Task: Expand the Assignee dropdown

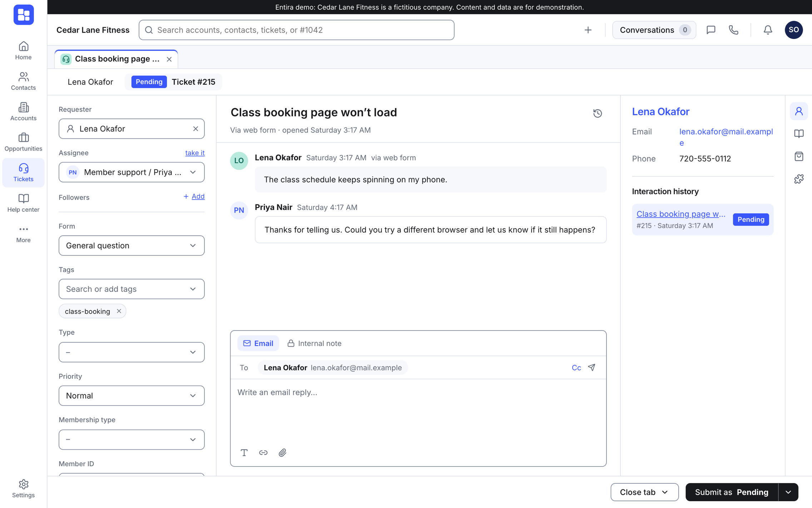Action: [132, 172]
